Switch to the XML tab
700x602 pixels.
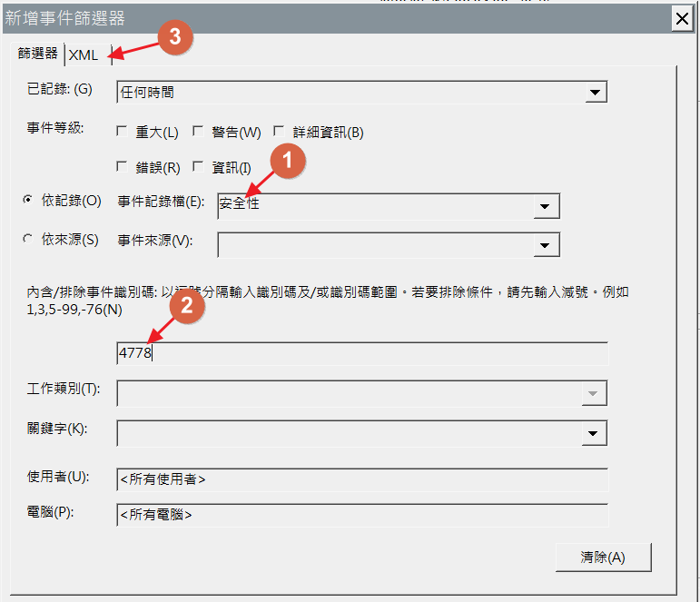[84, 55]
